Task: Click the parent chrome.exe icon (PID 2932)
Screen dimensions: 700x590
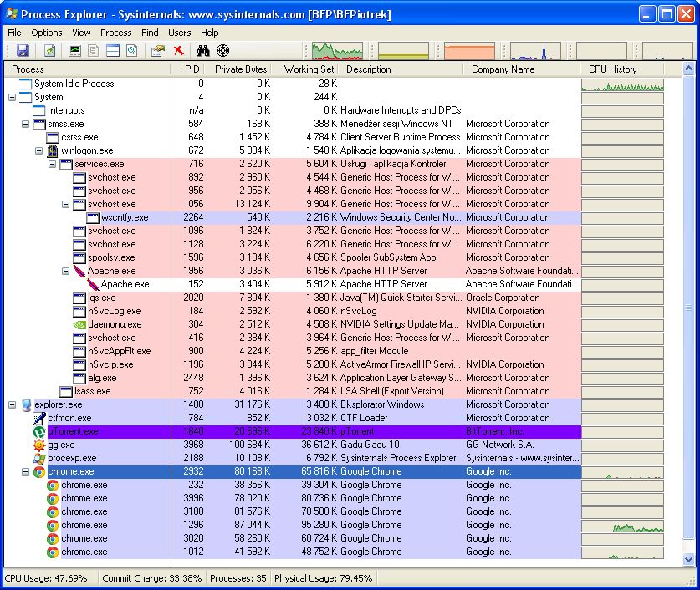Action: pos(39,472)
